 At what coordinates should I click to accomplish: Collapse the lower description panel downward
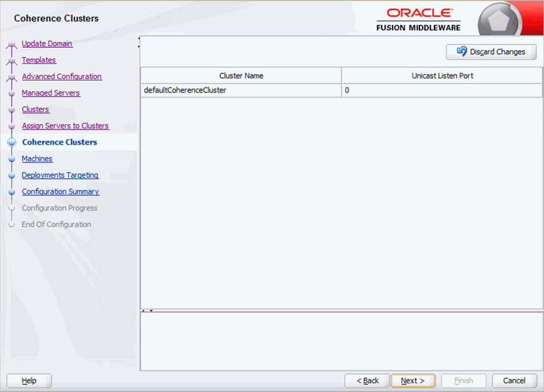151,311
